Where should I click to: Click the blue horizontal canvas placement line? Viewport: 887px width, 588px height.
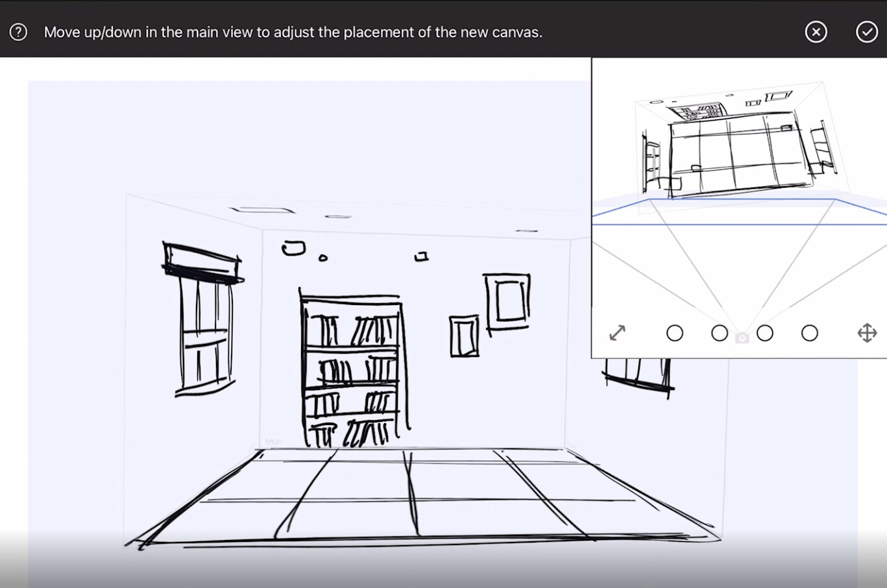pos(739,225)
